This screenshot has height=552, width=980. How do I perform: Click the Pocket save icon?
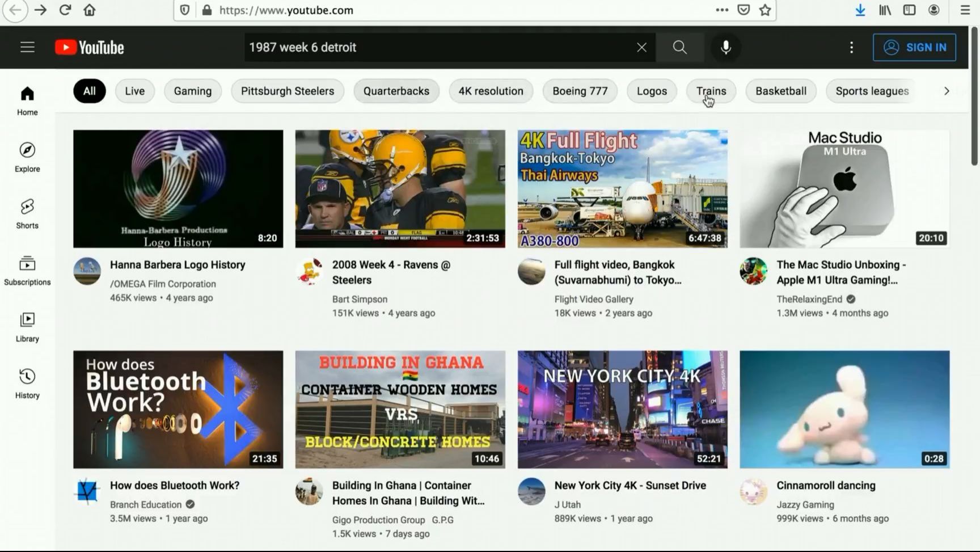744,10
